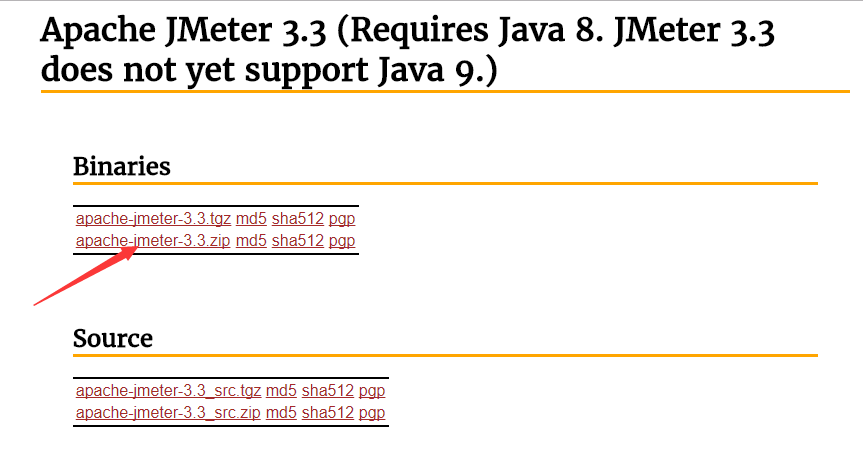The height and width of the screenshot is (467, 863).
Task: Open md5 checksum for apache-jmeter-3.3_src.tgz
Action: point(281,391)
